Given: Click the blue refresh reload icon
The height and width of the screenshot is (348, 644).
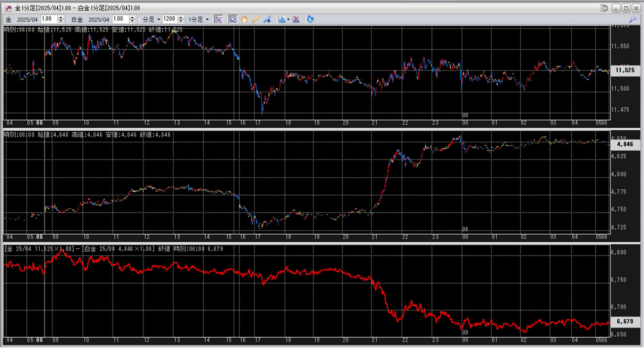Looking at the screenshot, I should click(x=310, y=20).
